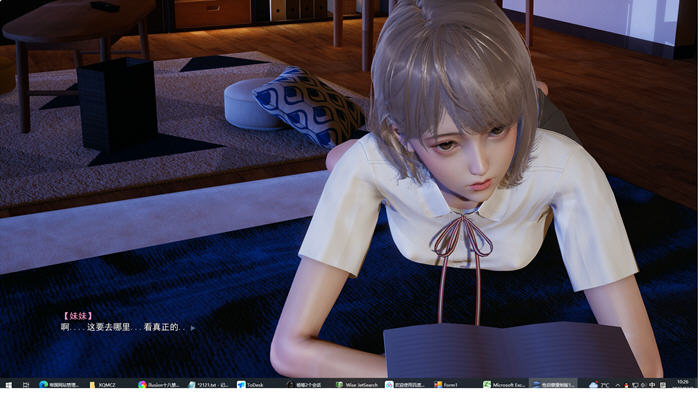Open the Form1 window from the taskbar
This screenshot has width=700, height=399.
446,384
